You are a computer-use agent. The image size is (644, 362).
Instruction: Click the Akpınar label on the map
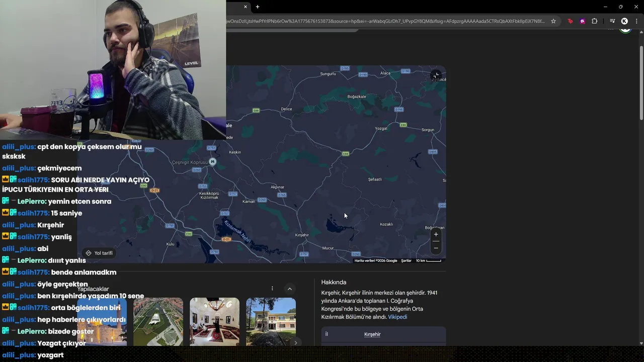277,187
